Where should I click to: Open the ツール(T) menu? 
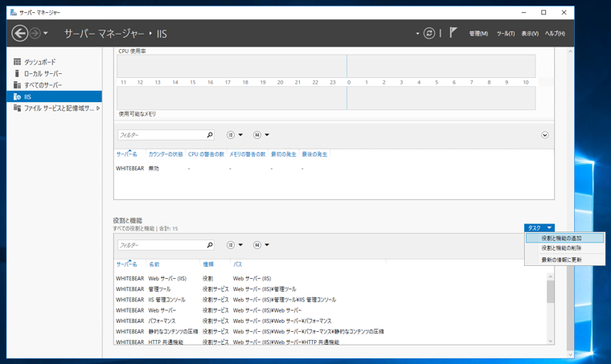point(506,34)
